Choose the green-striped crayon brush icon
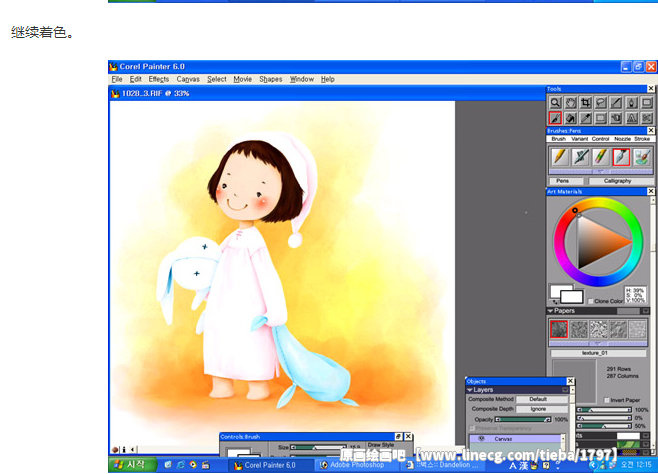This screenshot has height=474, width=658. (601, 157)
